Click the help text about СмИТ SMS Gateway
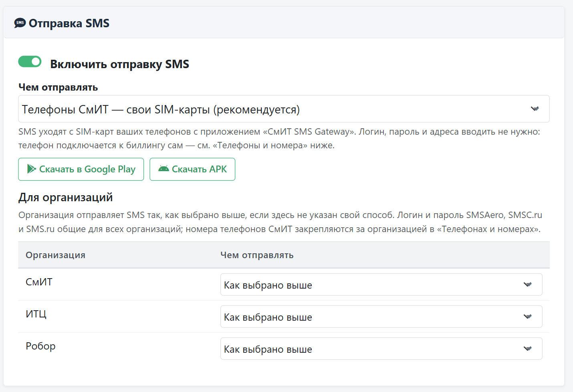 tap(279, 138)
